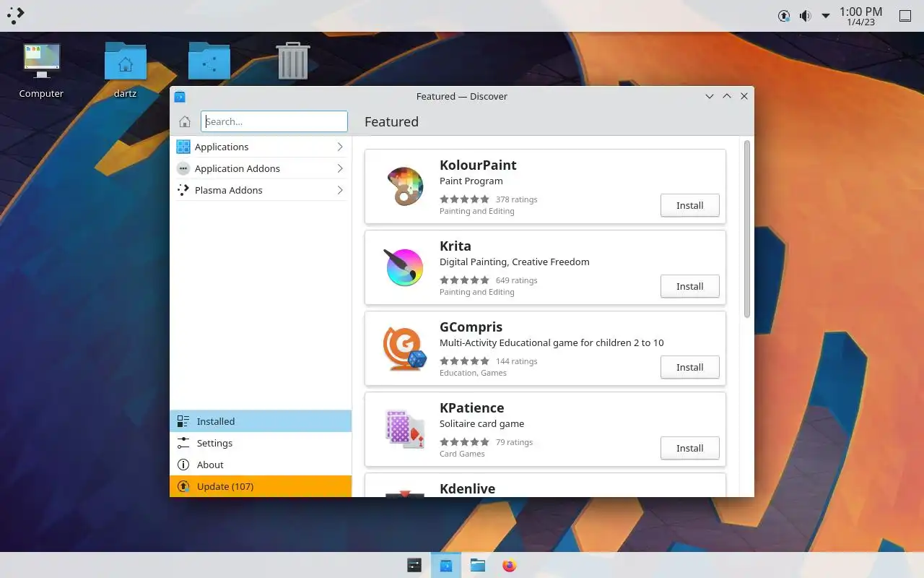Screen dimensions: 924x578
Task: Open the network folder desktop icon
Action: coord(209,61)
